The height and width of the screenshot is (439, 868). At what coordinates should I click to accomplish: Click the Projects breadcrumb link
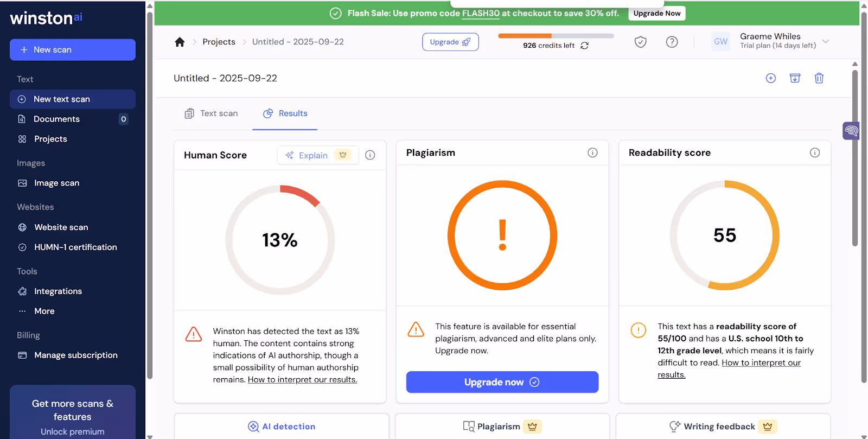coord(219,42)
